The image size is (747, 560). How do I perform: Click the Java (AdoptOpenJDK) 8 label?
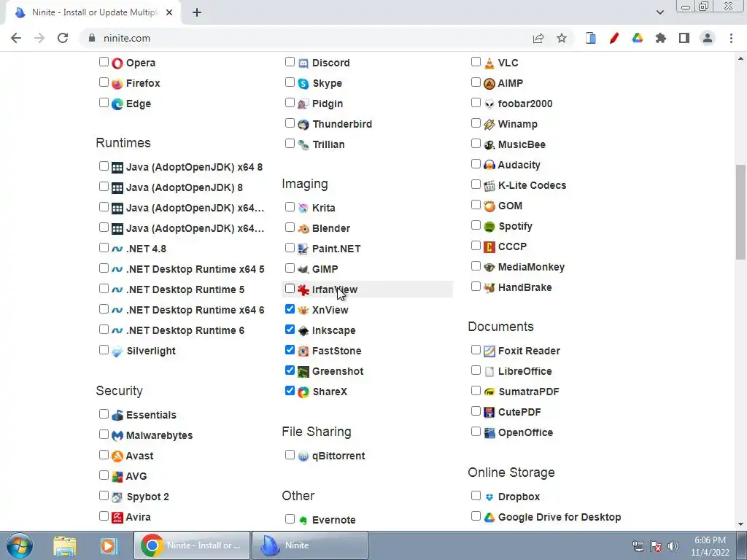point(185,187)
